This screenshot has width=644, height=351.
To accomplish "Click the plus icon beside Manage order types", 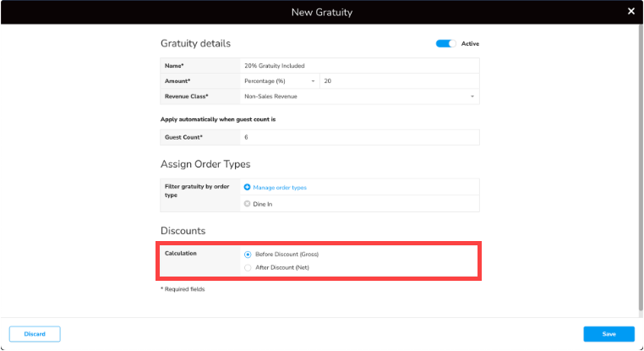I will point(248,187).
